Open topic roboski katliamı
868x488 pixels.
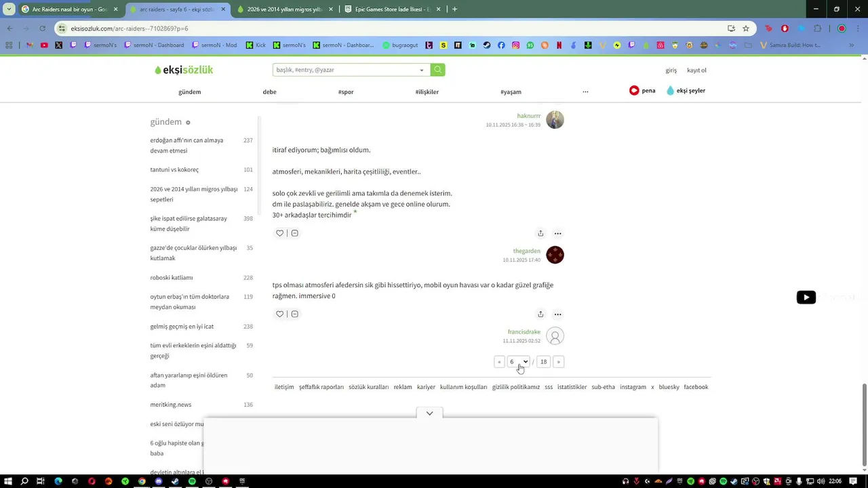click(201, 277)
